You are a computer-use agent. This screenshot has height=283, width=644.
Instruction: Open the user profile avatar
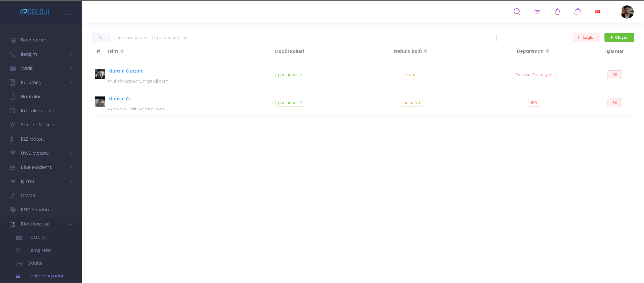coord(627,12)
